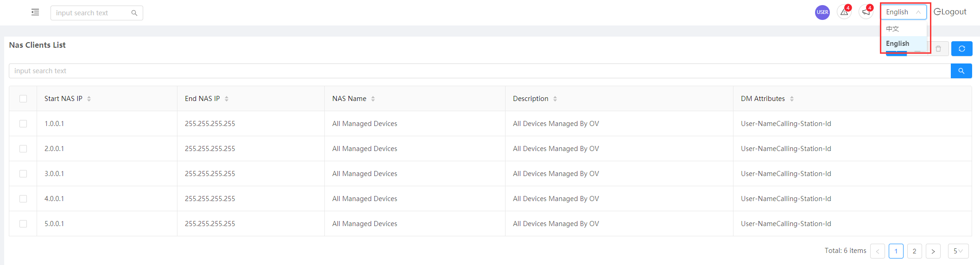Open the announcements megaphone icon
The height and width of the screenshot is (265, 980).
pos(866,13)
